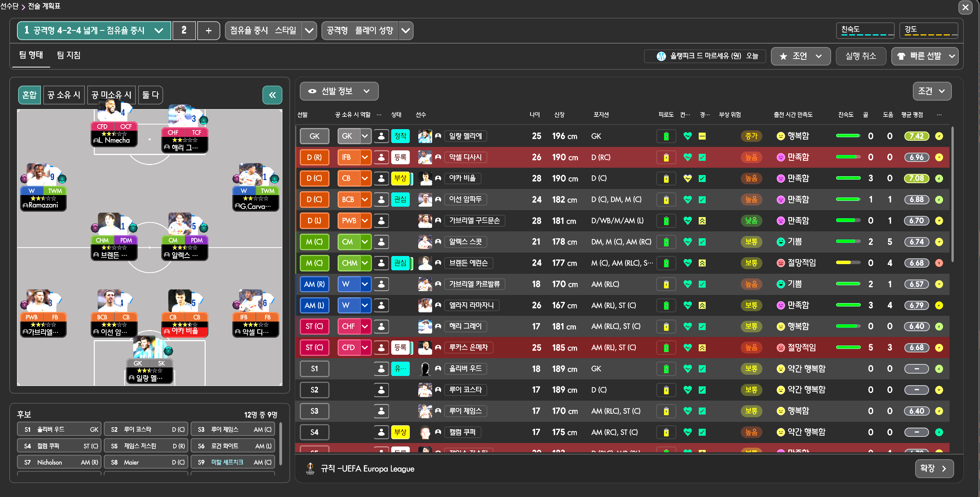Viewport: 980px width, 497px height.
Task: Toggle the match sharpness check for 루이 코스타
Action: 702,390
